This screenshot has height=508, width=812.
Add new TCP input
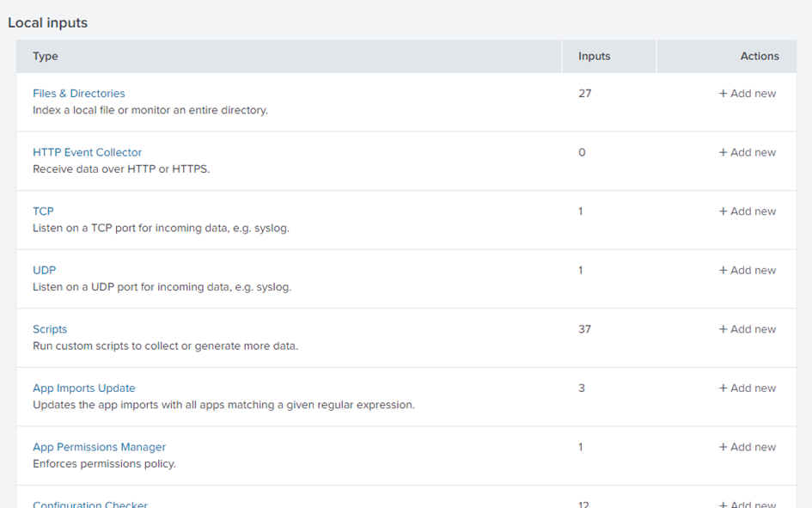(x=748, y=211)
